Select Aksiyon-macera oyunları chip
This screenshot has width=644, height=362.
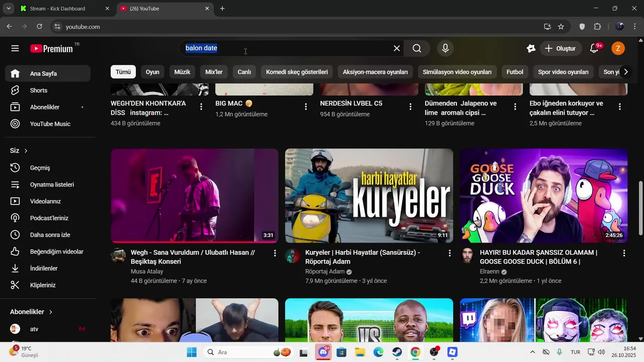click(x=375, y=72)
